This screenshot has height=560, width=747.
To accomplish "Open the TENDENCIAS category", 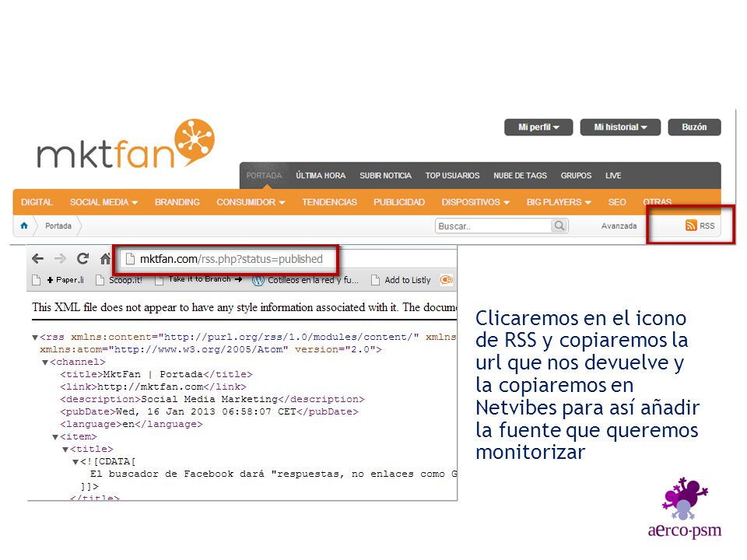I will coord(329,202).
